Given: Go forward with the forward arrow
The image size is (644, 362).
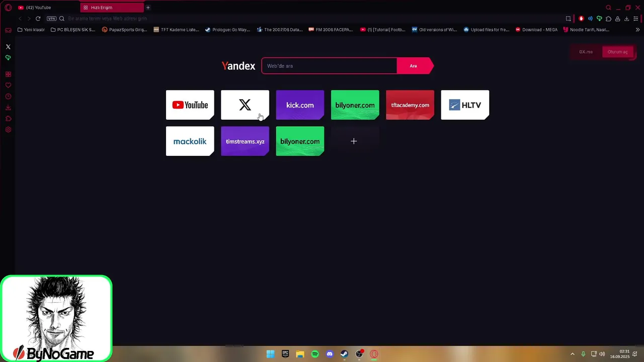Looking at the screenshot, I should (x=29, y=19).
